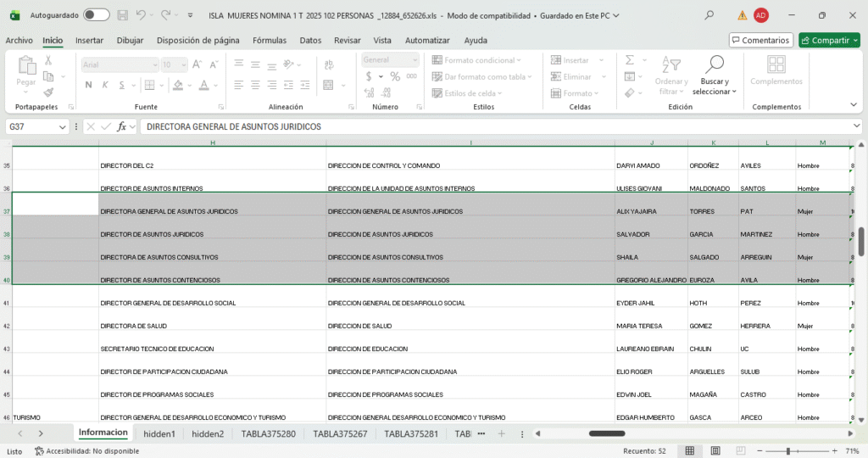This screenshot has width=868, height=458.
Task: Click the Save disk icon
Action: click(123, 15)
